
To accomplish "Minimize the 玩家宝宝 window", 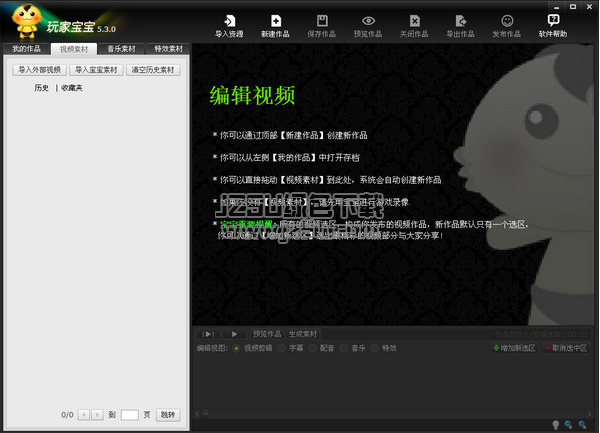I will click(x=557, y=7).
